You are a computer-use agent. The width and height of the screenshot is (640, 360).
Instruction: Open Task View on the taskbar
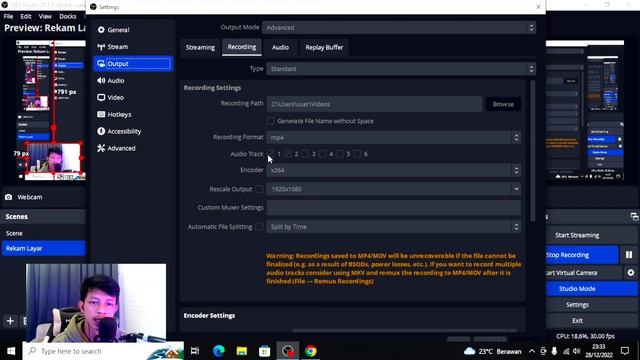(x=195, y=351)
